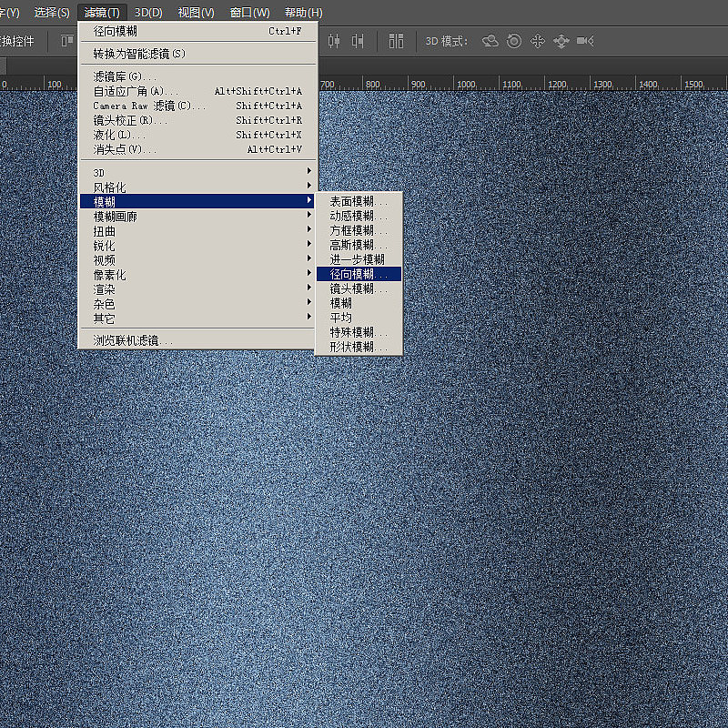
Task: Choose 转换为智能滤镜(S)
Action: tap(197, 54)
